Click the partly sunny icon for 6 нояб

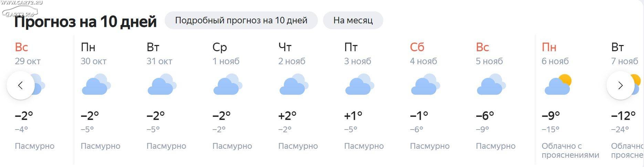(x=558, y=84)
